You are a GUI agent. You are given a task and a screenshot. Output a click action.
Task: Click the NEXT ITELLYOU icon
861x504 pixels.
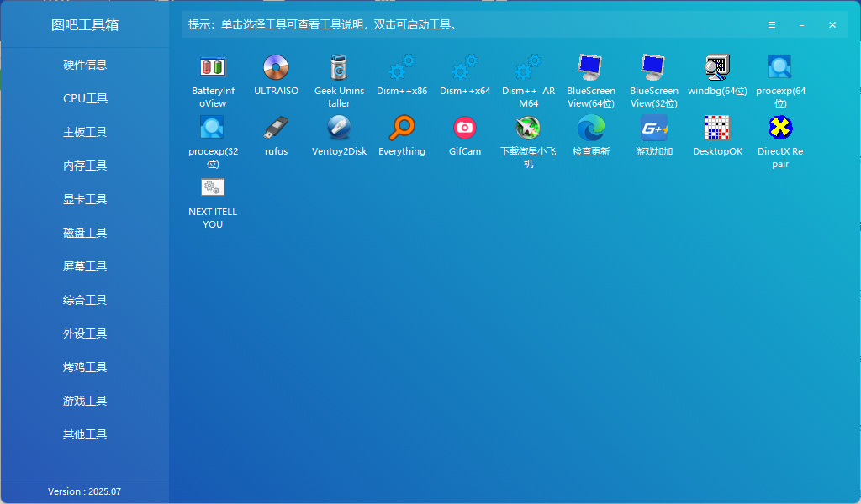pos(213,188)
